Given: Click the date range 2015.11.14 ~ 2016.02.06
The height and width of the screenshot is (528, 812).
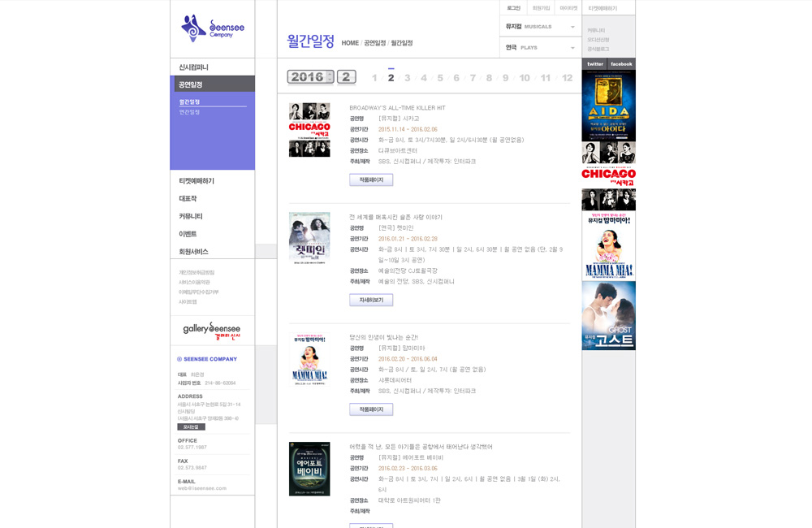Looking at the screenshot, I should (408, 129).
